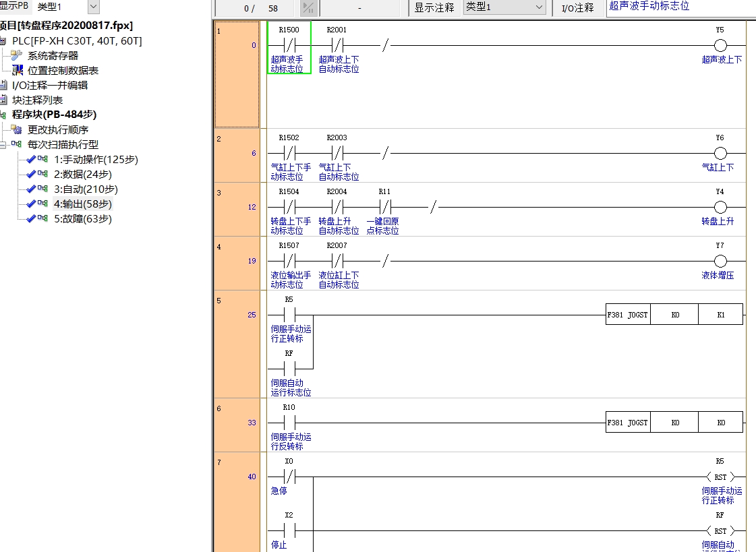Screen dimensions: 756x552
Task: Open the 类型1 dropdown in left panel
Action: click(x=94, y=7)
